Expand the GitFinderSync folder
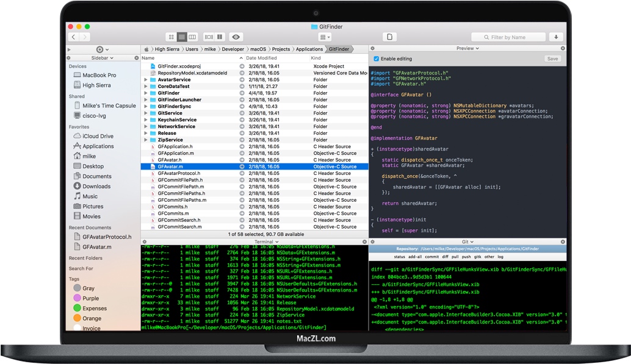This screenshot has height=364, width=631. [145, 107]
